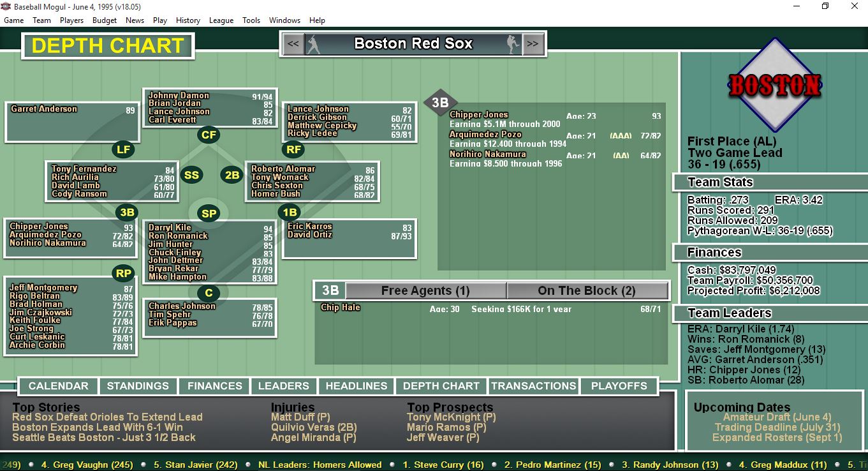Open the CALENDAR screen button

click(x=59, y=386)
